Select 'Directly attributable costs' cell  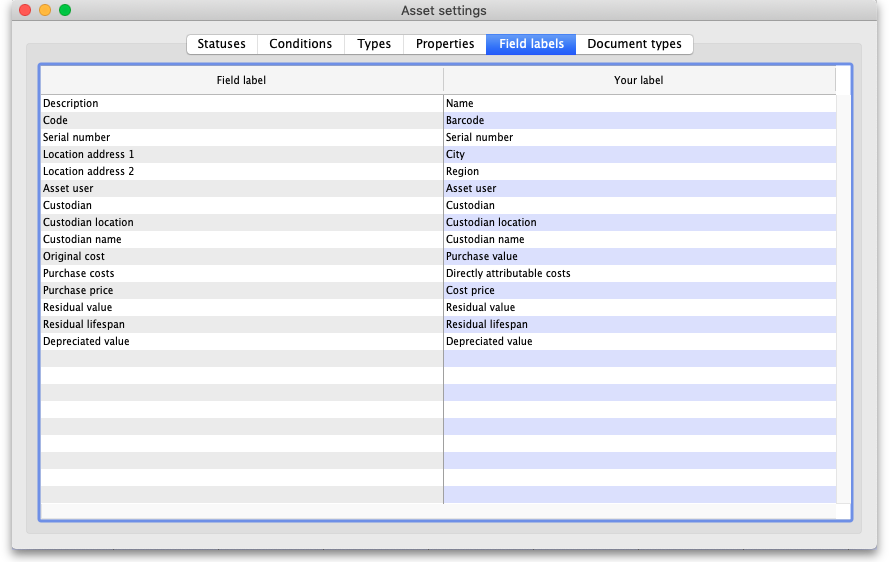click(639, 273)
